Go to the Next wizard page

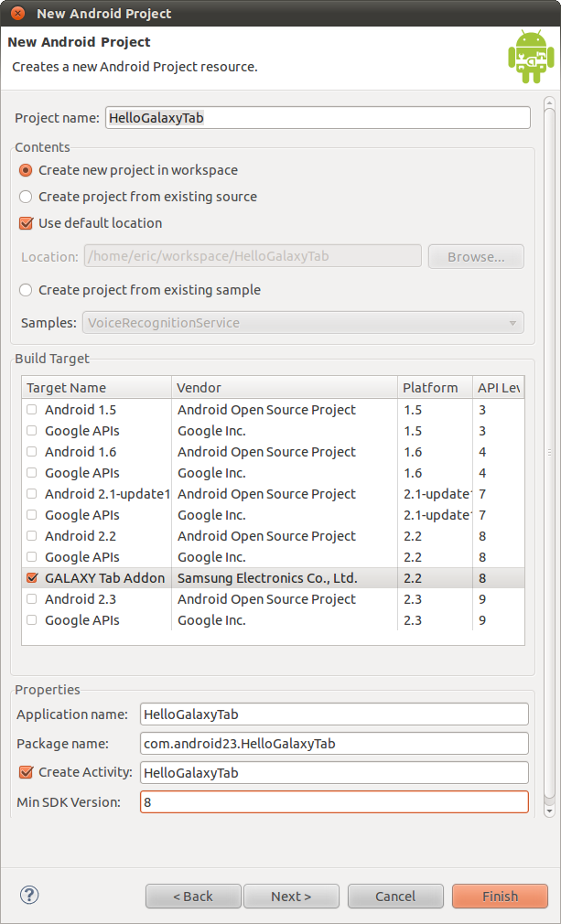point(291,897)
